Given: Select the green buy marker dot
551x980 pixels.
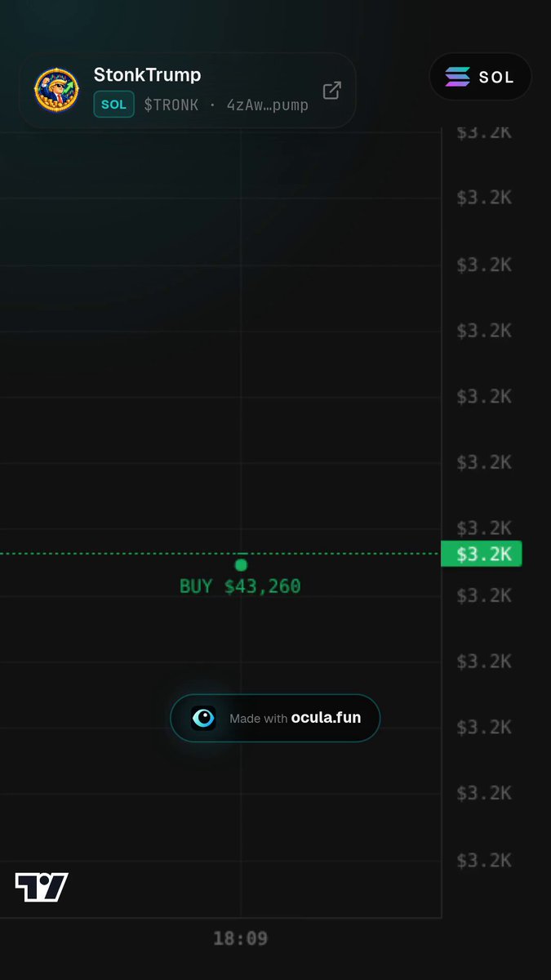Looking at the screenshot, I should pos(241,565).
